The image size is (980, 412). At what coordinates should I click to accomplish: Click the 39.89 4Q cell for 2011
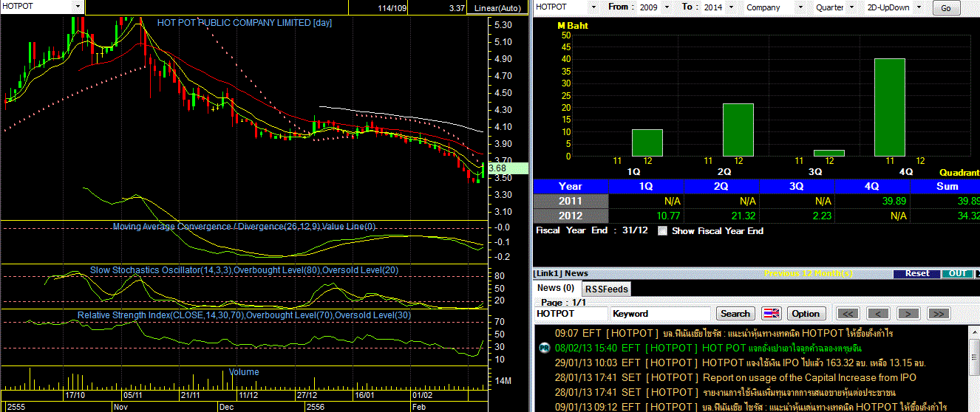(x=872, y=201)
